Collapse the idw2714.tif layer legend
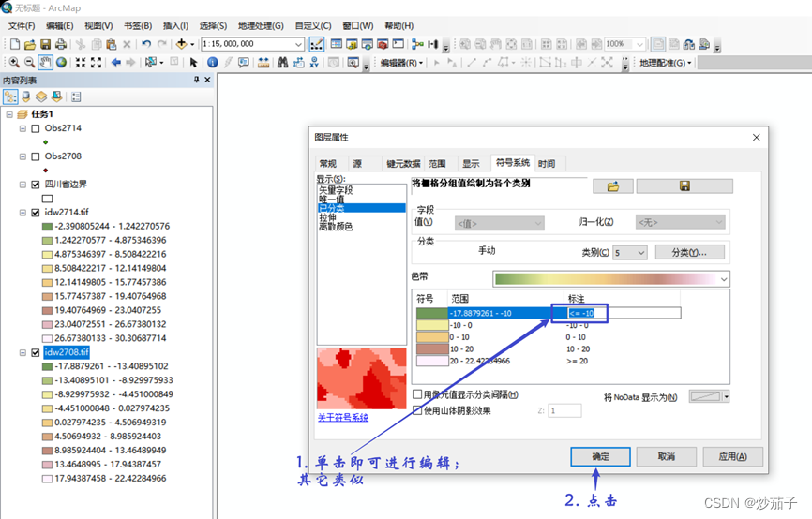Viewport: 812px width, 519px height. (x=23, y=212)
